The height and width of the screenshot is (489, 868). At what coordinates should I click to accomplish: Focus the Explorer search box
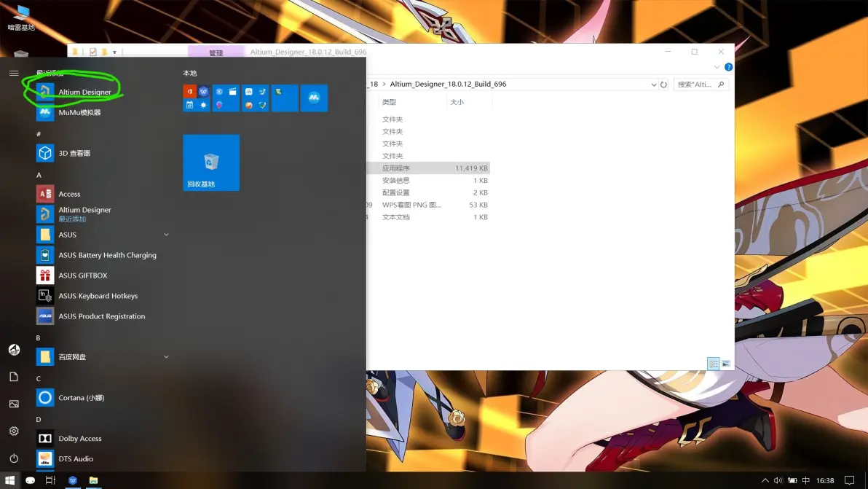click(x=700, y=85)
